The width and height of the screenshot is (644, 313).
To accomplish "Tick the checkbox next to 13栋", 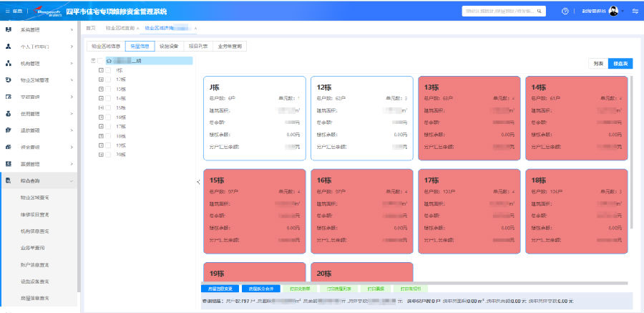I will (x=109, y=89).
